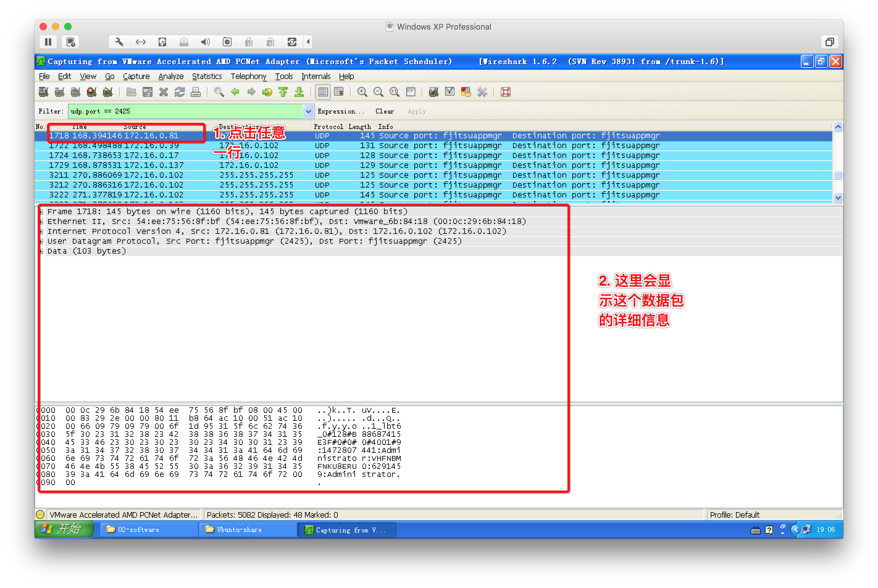Open the Analyze menu
Image resolution: width=878 pixels, height=588 pixels.
171,77
